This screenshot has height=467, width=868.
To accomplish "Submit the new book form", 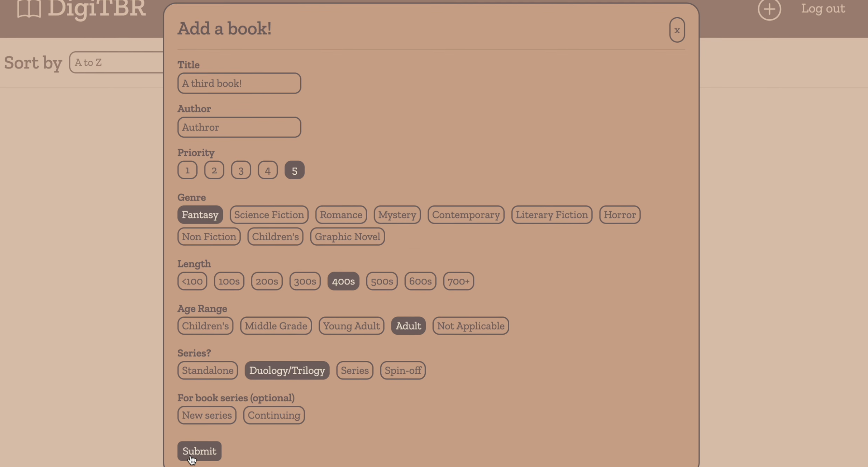I will point(199,451).
